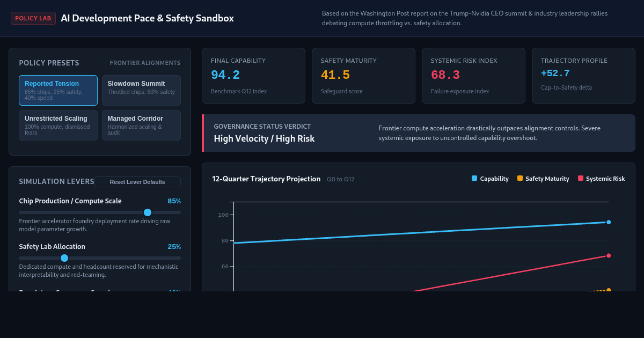This screenshot has width=644, height=338.
Task: Click the blue Capability legend swatch
Action: pyautogui.click(x=474, y=179)
